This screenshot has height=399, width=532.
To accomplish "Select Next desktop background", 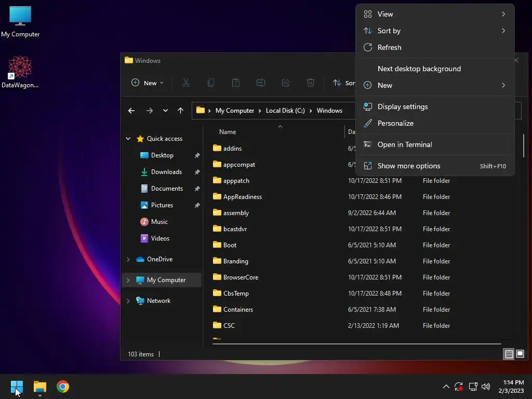I will (x=435, y=69).
